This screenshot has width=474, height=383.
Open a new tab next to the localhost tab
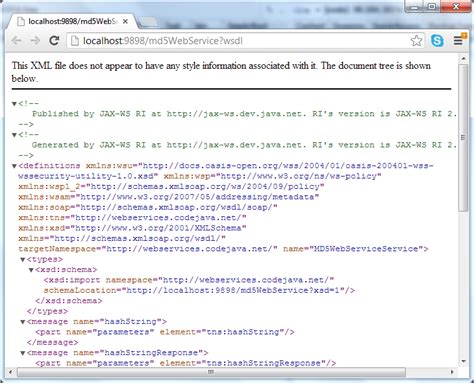tap(148, 22)
